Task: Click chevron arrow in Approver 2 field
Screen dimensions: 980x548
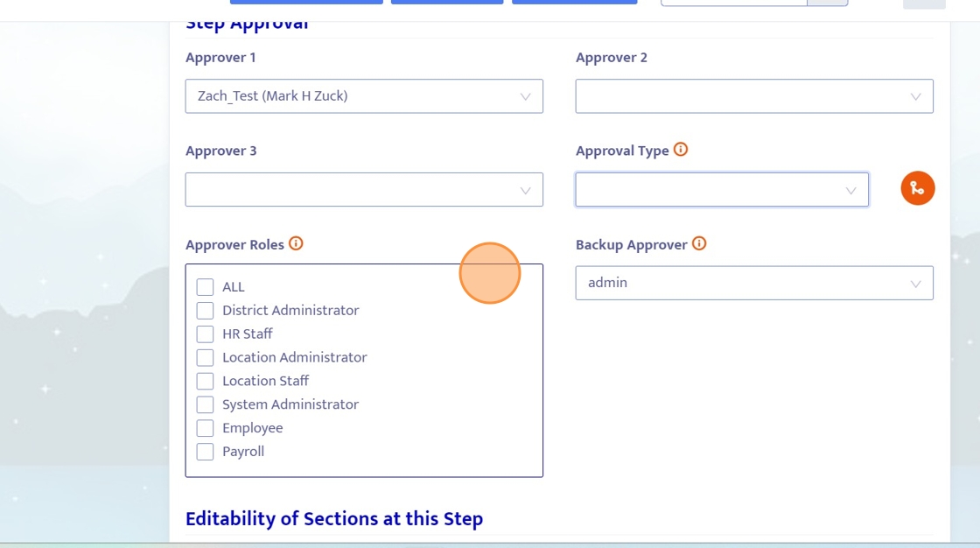Action: [915, 96]
